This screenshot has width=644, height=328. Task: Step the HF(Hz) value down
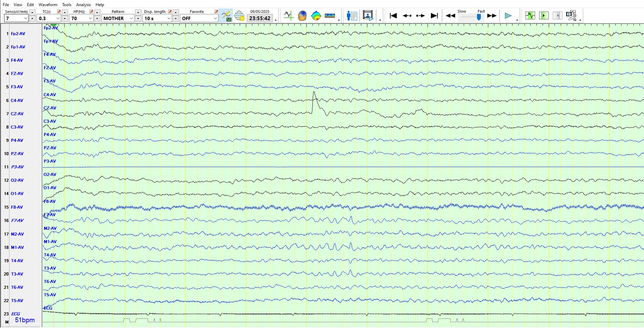(97, 18)
